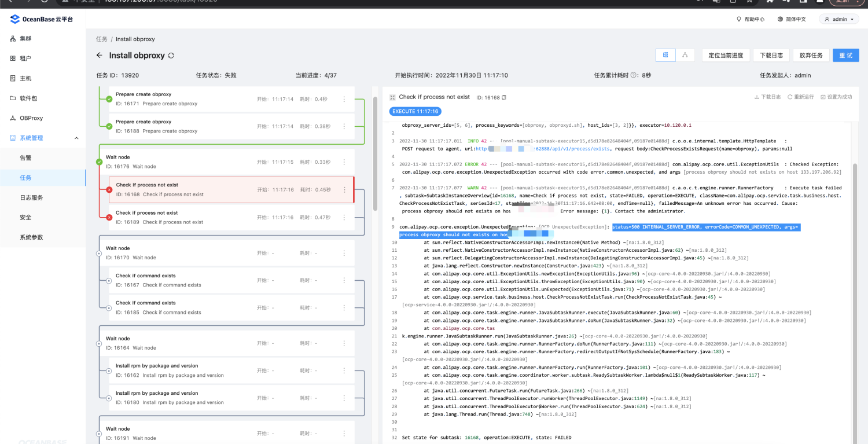Select the EXECUTE 11:17:16 tag
The width and height of the screenshot is (868, 444).
[x=415, y=111]
